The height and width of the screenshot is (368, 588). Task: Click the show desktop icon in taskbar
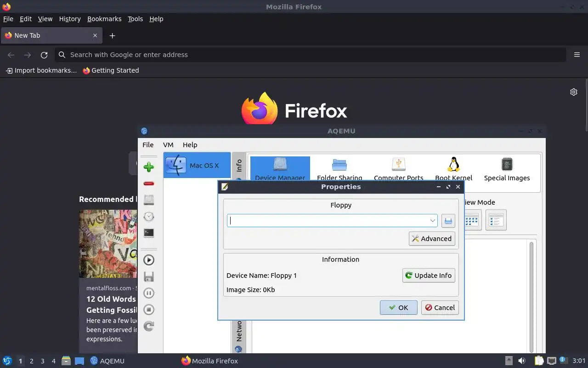click(x=79, y=361)
